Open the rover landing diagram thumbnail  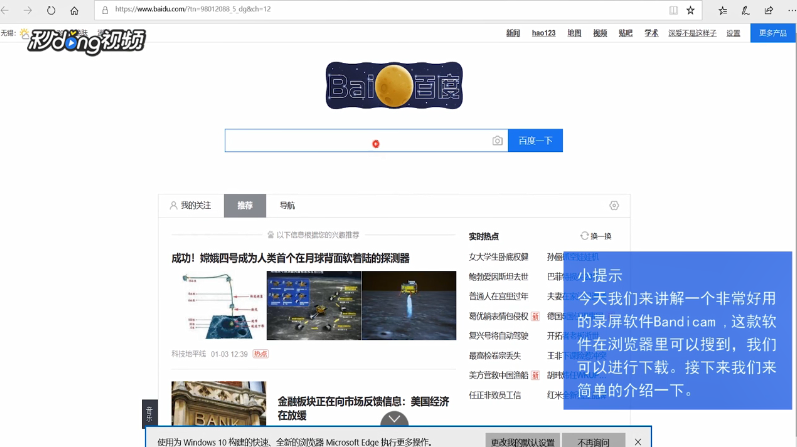(314, 306)
